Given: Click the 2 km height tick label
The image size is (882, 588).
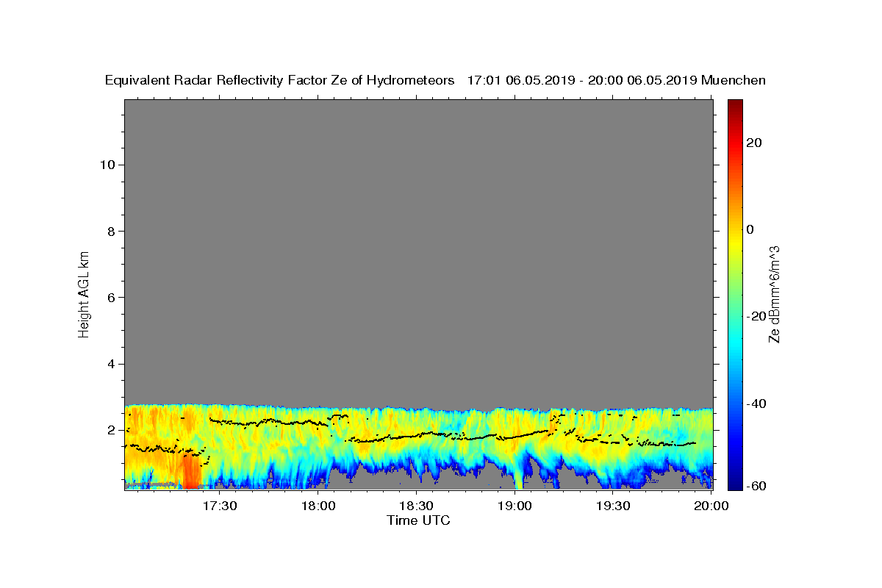Looking at the screenshot, I should click(110, 431).
